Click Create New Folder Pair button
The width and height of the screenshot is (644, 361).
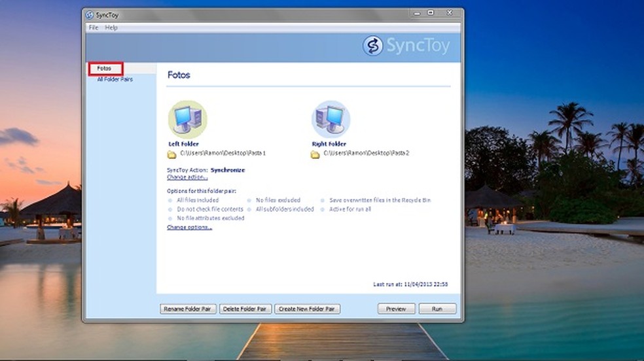click(307, 309)
